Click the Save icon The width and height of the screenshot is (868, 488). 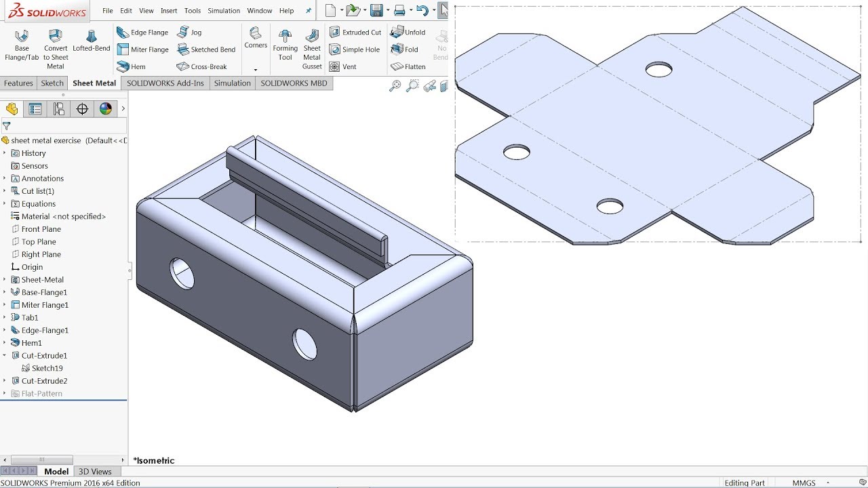[x=376, y=10]
